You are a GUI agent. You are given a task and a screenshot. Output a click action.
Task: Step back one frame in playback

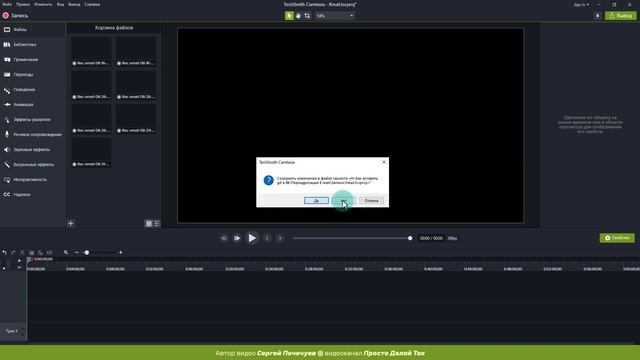pyautogui.click(x=224, y=238)
